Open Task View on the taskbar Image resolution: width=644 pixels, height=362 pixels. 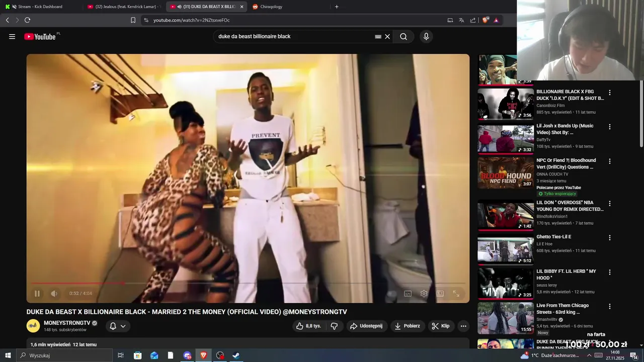pyautogui.click(x=121, y=355)
